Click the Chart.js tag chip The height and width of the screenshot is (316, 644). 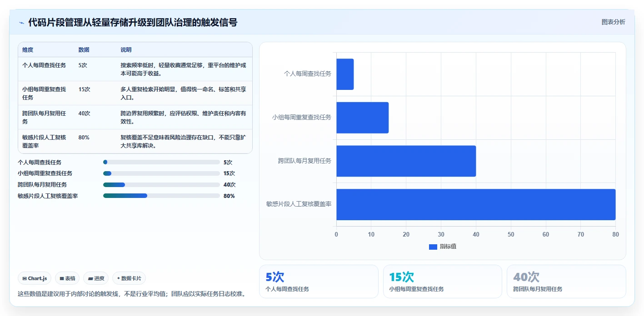[x=35, y=278]
